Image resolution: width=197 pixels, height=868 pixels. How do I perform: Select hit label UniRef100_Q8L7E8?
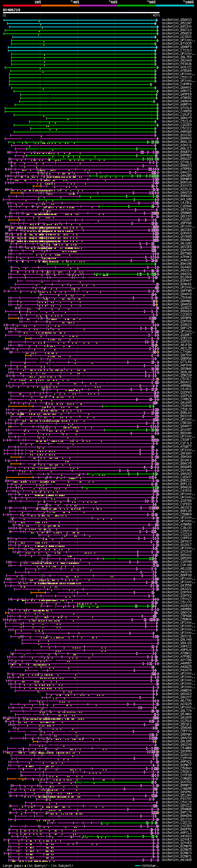click(177, 57)
